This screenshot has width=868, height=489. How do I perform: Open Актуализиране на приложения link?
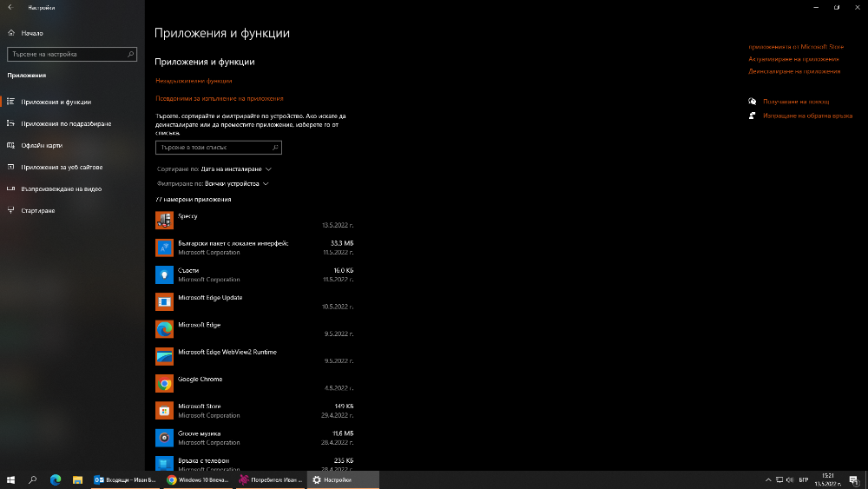[794, 59]
